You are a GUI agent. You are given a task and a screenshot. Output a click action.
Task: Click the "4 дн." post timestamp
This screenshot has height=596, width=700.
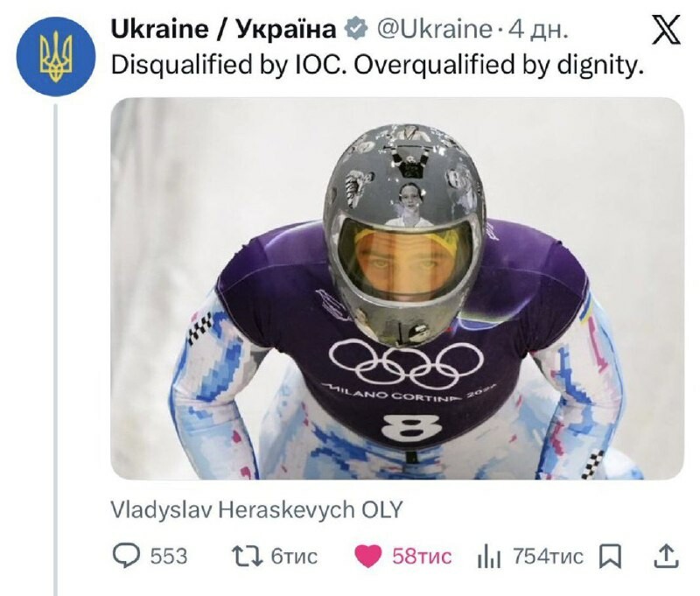(x=539, y=30)
